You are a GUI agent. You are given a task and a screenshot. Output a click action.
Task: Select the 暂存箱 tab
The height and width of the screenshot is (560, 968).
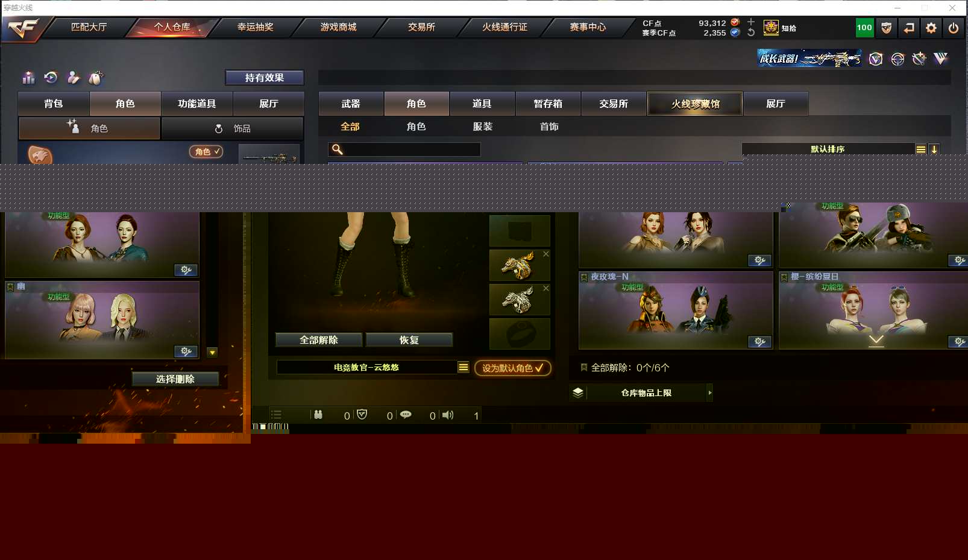click(x=548, y=104)
